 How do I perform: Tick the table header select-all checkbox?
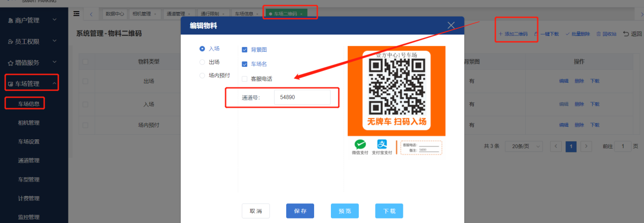[85, 62]
